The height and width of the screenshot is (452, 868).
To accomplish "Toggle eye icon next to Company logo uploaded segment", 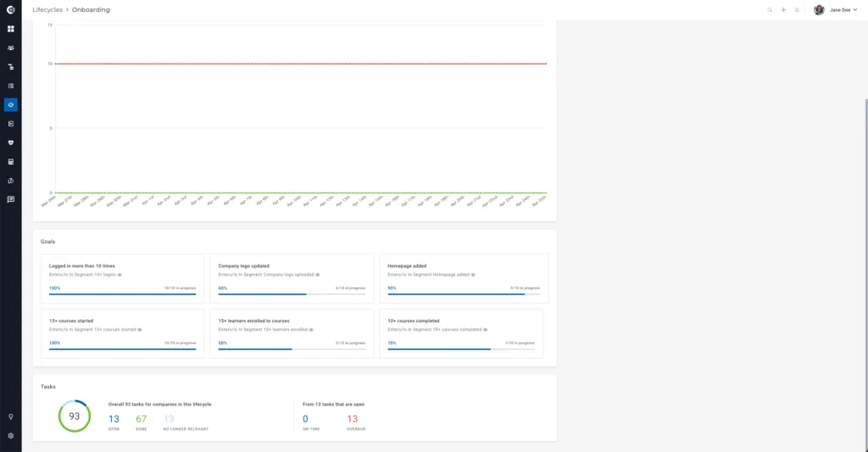I will (x=317, y=275).
